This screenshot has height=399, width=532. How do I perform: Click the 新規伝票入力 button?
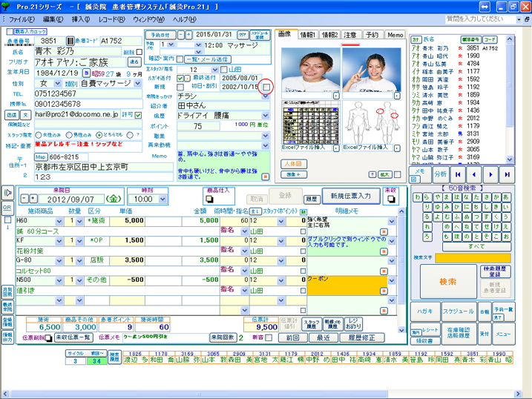click(x=351, y=196)
